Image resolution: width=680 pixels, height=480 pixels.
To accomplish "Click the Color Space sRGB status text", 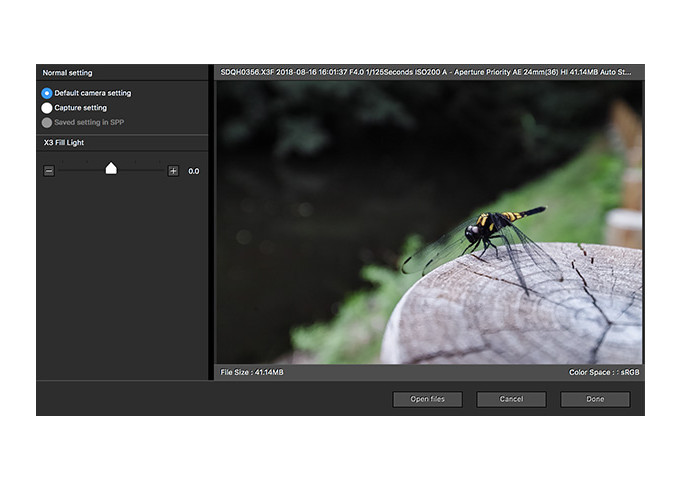I will 604,372.
